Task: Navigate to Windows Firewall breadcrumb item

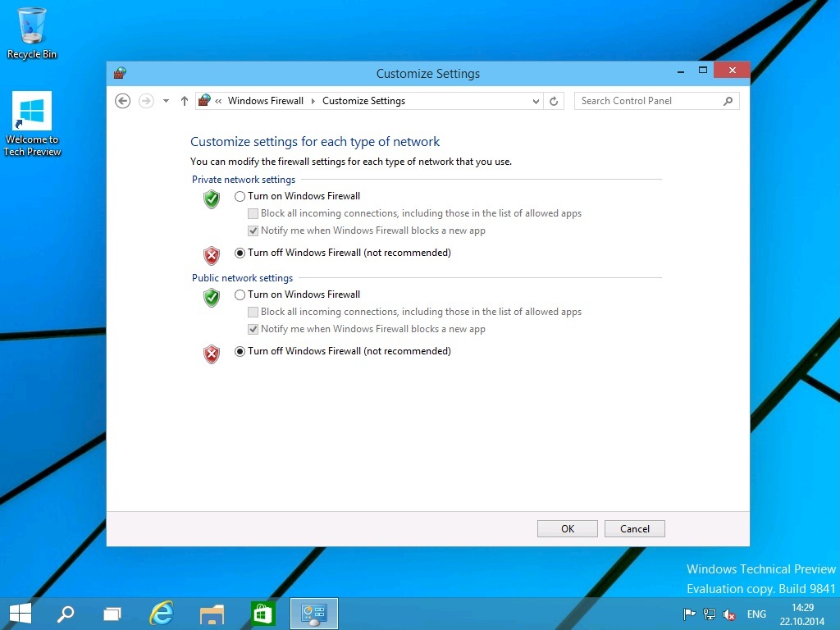Action: point(265,101)
